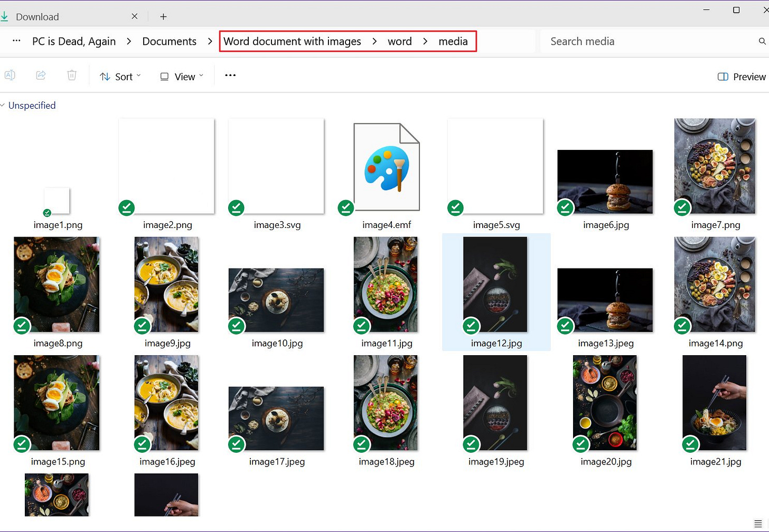
Task: Select image14.png fruit platter photo
Action: (x=715, y=284)
